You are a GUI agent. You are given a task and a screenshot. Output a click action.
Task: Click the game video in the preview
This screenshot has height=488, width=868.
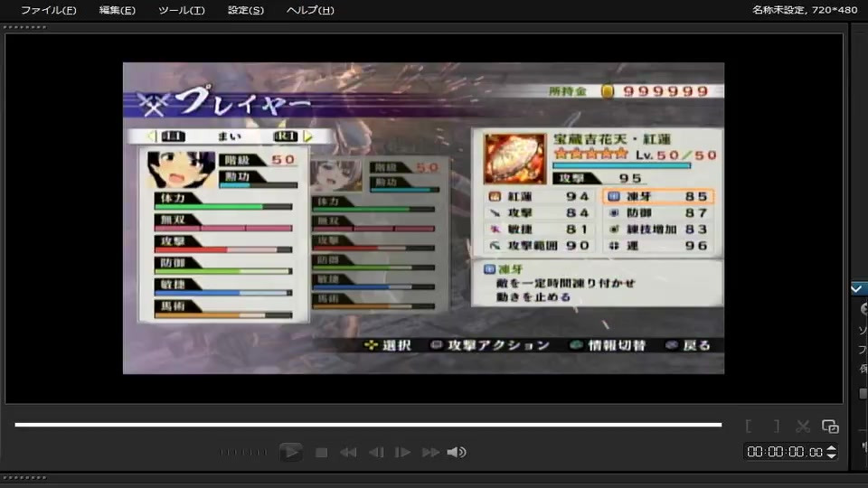click(x=423, y=218)
